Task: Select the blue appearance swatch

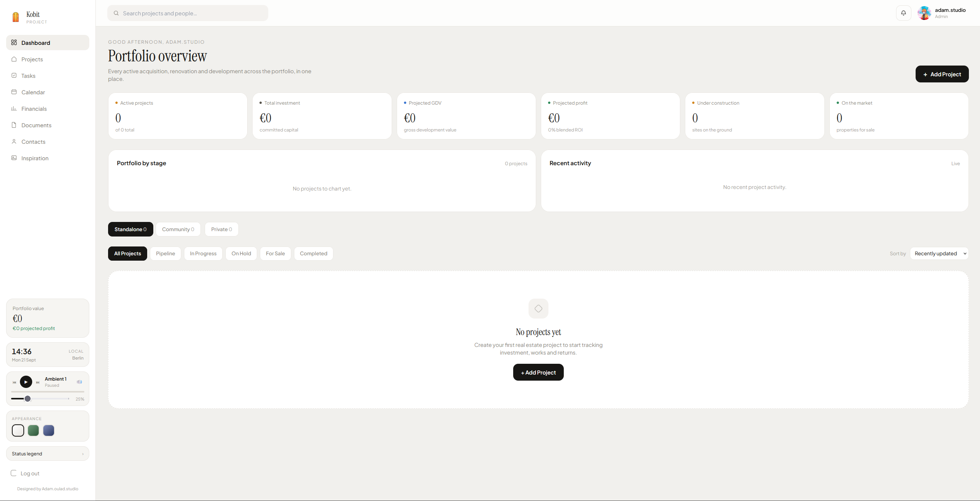Action: [49, 430]
